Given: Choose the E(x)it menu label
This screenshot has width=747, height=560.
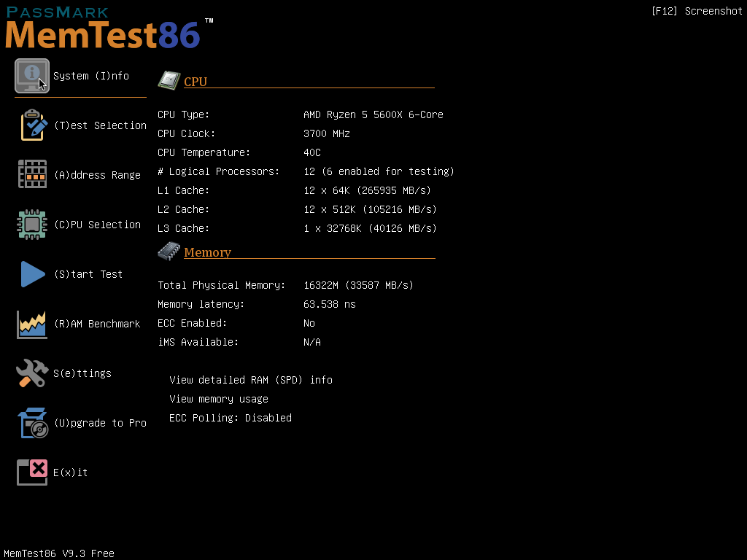Looking at the screenshot, I should pyautogui.click(x=71, y=472).
